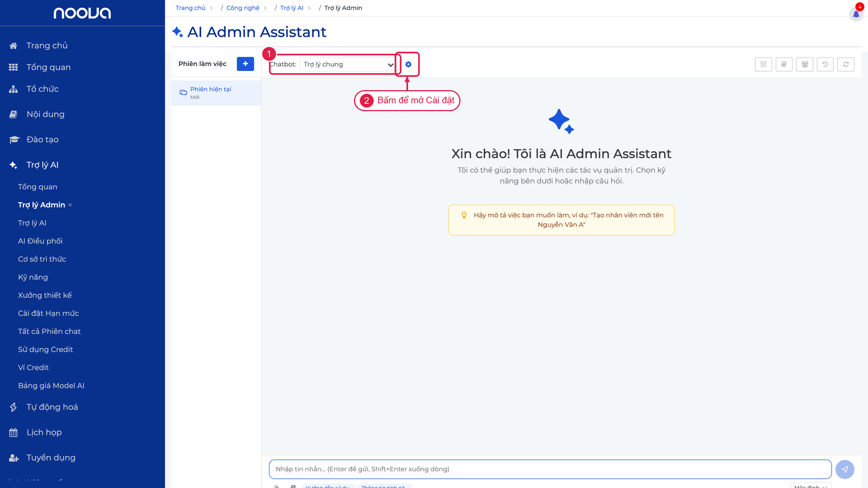Open Cài đặt Hạn mức menu item
The image size is (868, 488).
pyautogui.click(x=48, y=313)
